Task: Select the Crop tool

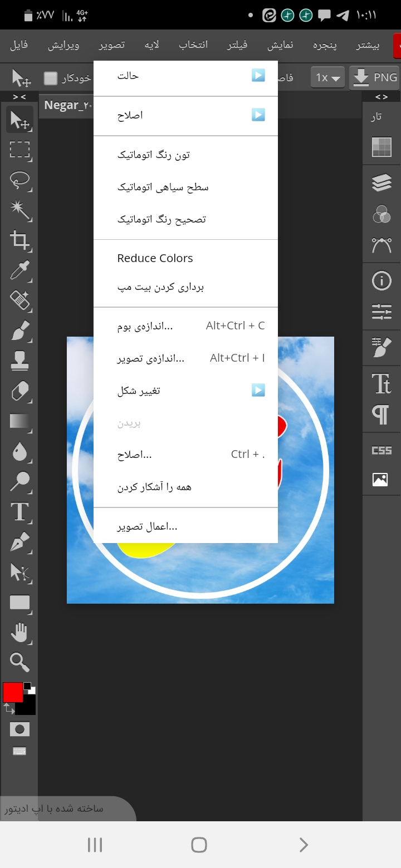Action: pyautogui.click(x=20, y=240)
